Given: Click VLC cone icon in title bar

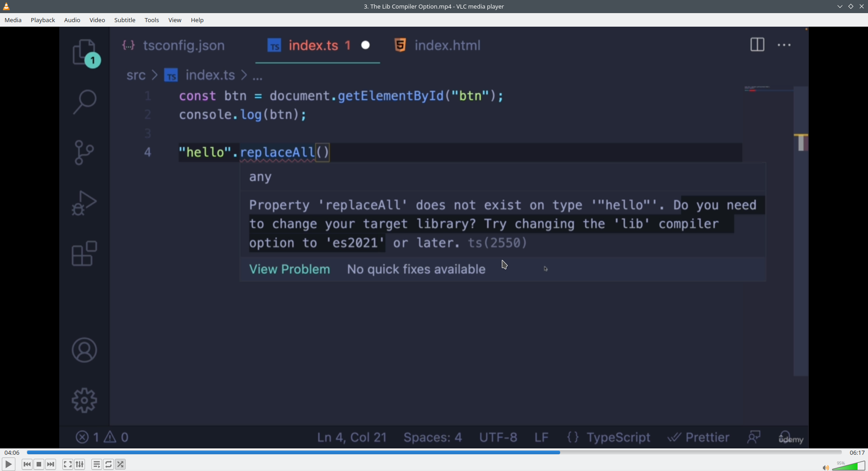Looking at the screenshot, I should (6, 6).
